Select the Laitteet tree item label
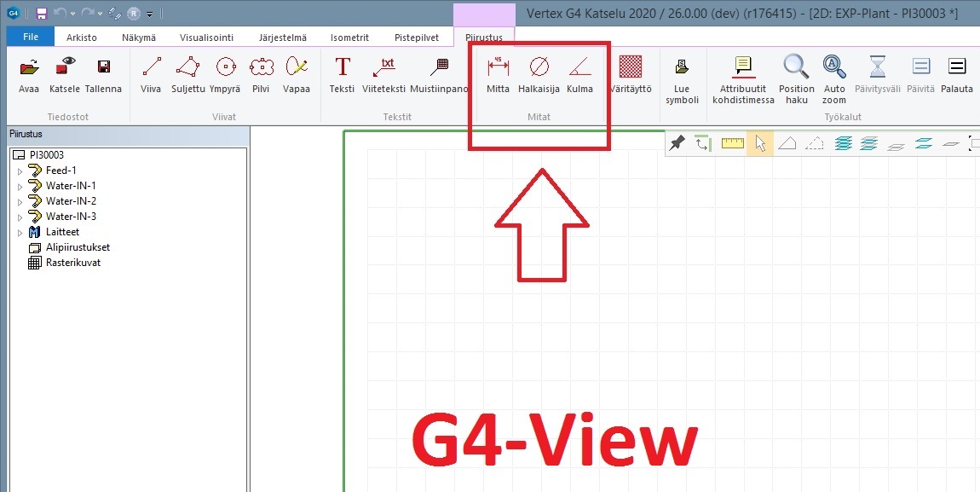This screenshot has width=980, height=492. pos(62,232)
